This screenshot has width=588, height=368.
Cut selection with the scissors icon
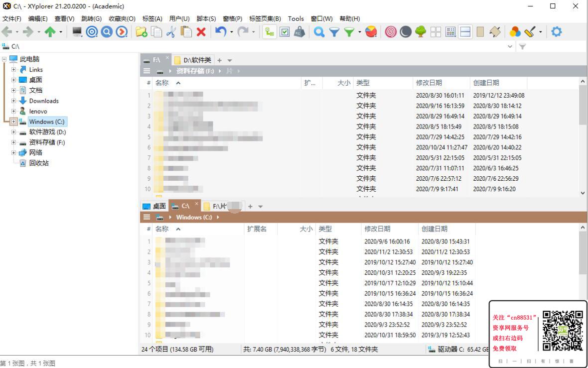click(171, 32)
